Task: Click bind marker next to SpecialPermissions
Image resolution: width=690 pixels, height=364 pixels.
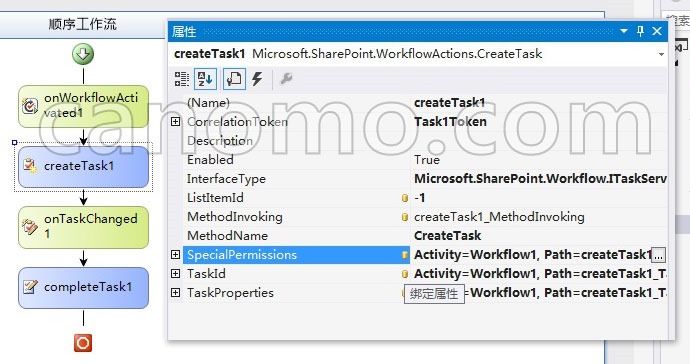Action: tap(405, 255)
